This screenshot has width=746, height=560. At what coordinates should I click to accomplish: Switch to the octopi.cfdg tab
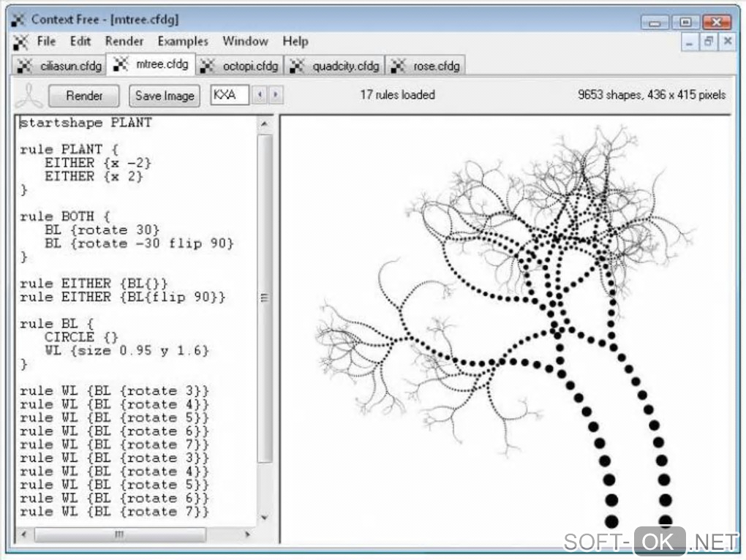click(241, 66)
